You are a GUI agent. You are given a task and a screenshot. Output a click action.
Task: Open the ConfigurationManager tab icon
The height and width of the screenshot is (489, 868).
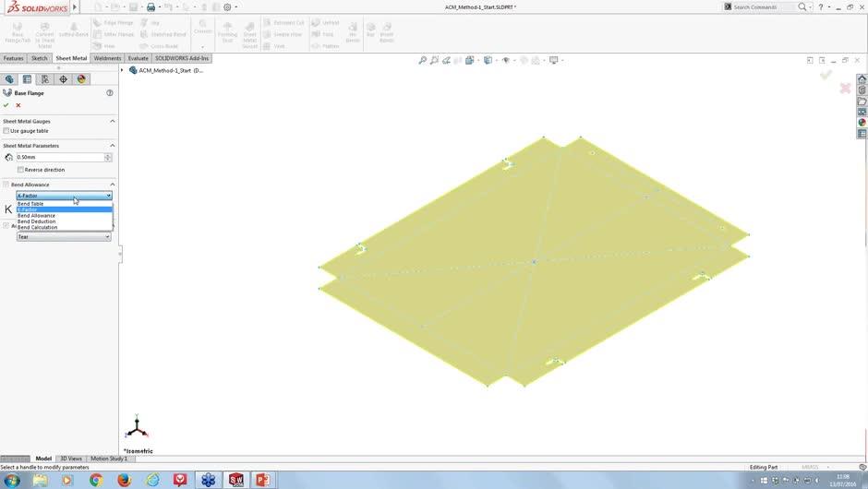45,79
